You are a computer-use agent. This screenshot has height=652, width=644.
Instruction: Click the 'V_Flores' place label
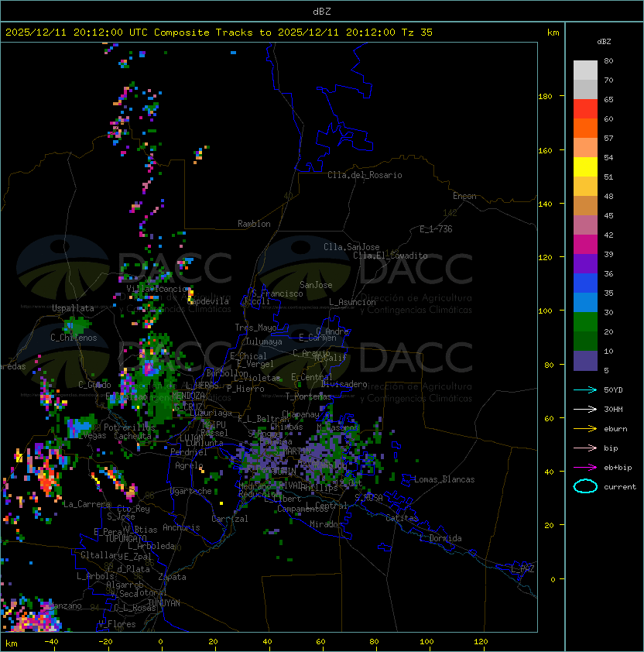[117, 624]
